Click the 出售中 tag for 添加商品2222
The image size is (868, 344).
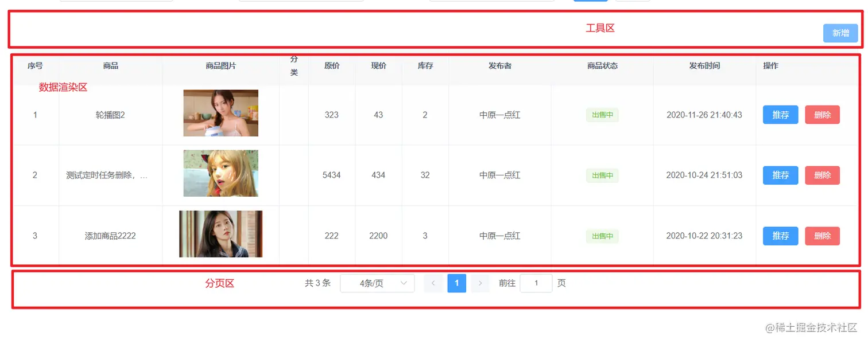pyautogui.click(x=602, y=236)
